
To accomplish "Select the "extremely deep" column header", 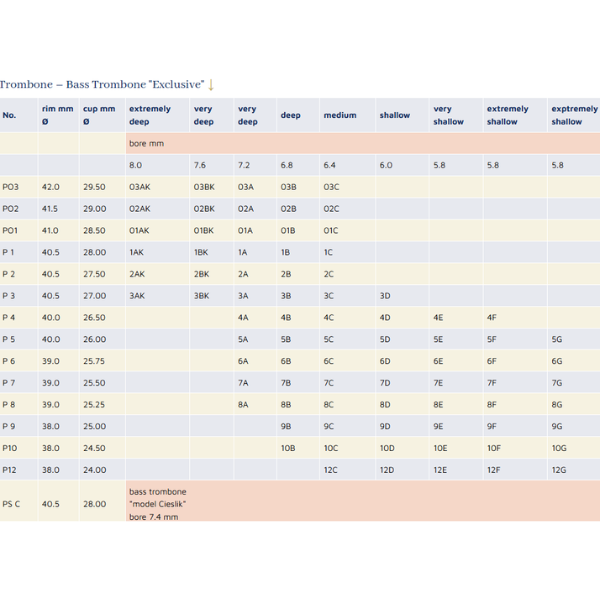I will [x=150, y=115].
